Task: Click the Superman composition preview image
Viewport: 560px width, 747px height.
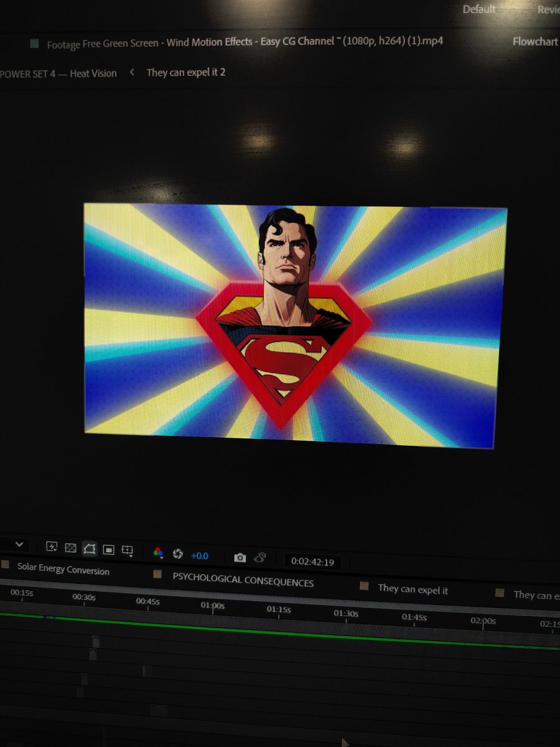Action: click(x=296, y=325)
